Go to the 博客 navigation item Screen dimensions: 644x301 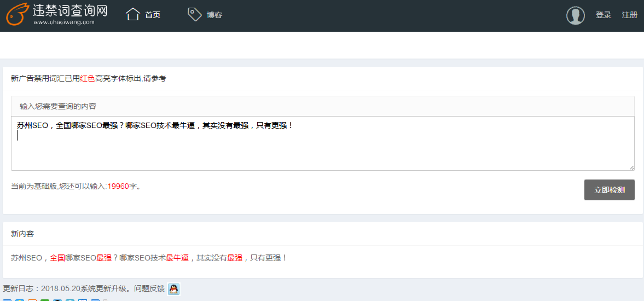pyautogui.click(x=214, y=15)
